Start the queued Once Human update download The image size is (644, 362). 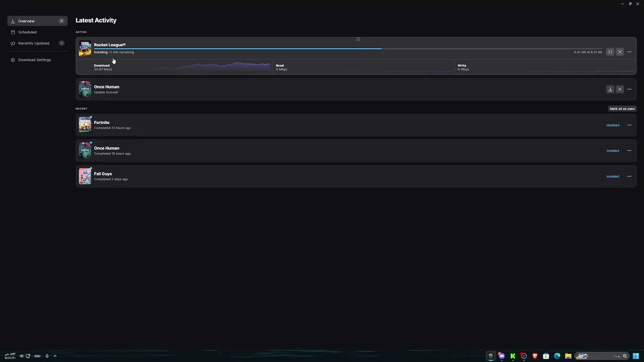(x=610, y=89)
